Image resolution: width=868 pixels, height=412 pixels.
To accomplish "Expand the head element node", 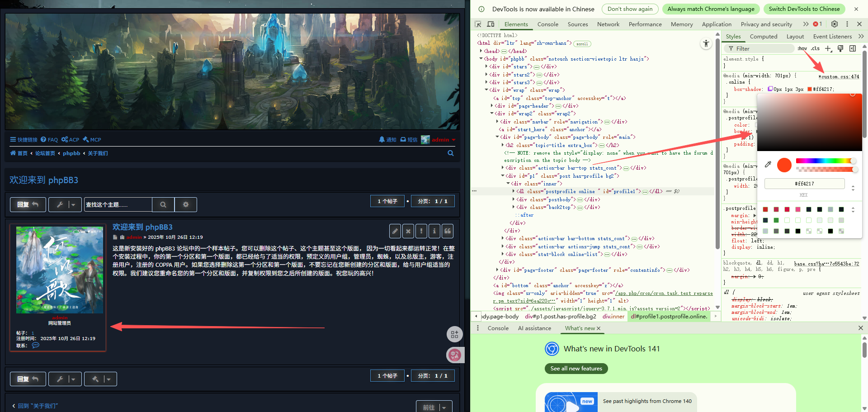I will (x=481, y=51).
